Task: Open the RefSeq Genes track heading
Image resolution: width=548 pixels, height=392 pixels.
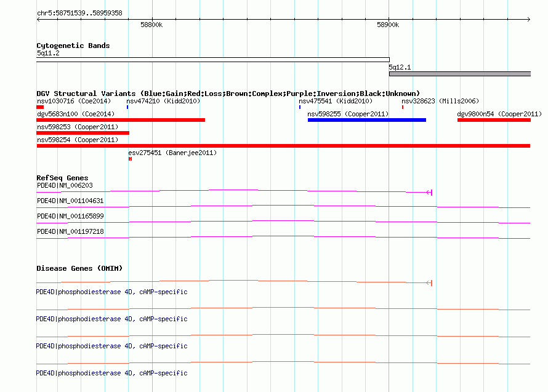Action: coord(62,178)
